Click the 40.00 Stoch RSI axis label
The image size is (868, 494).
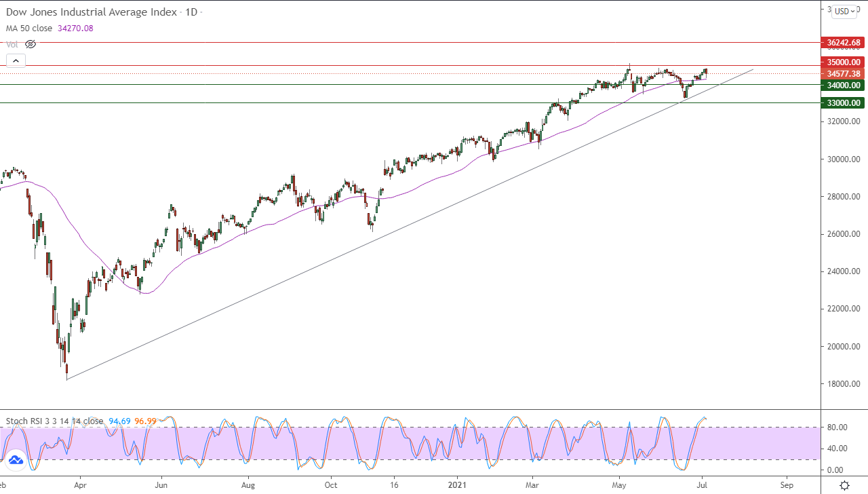(x=837, y=449)
